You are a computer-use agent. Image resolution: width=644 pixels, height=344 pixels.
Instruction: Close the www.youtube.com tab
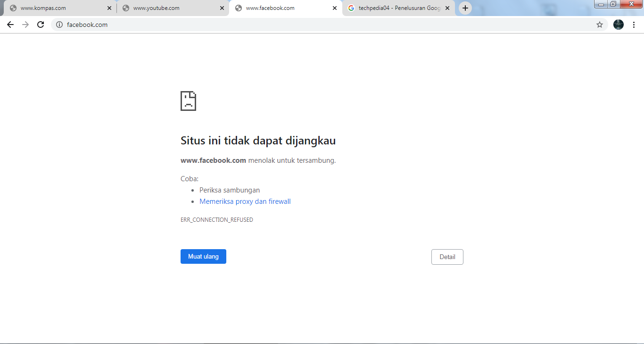coord(222,8)
